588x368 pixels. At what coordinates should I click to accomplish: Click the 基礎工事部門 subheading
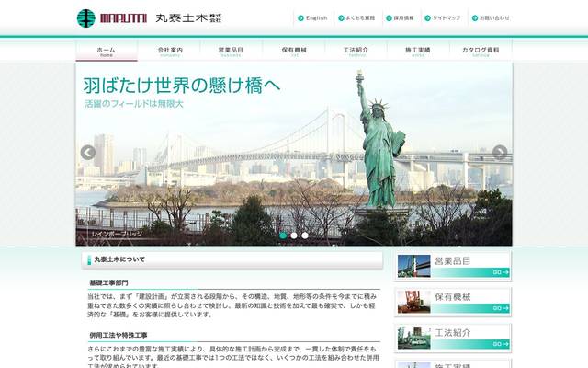108,282
